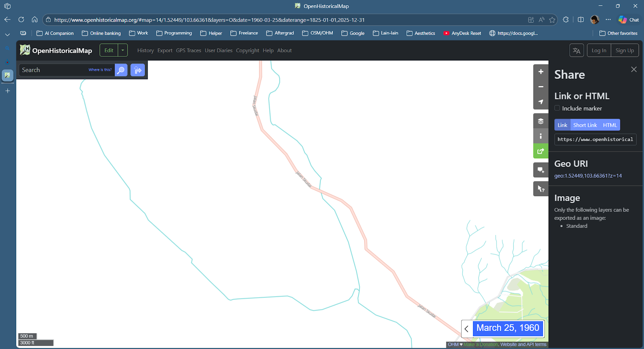Image resolution: width=644 pixels, height=349 pixels.
Task: Open the Export menu item
Action: (x=165, y=51)
